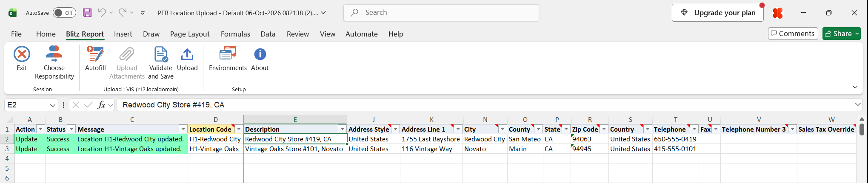Open the Name Box dropdown
868x183 pixels.
(52, 105)
